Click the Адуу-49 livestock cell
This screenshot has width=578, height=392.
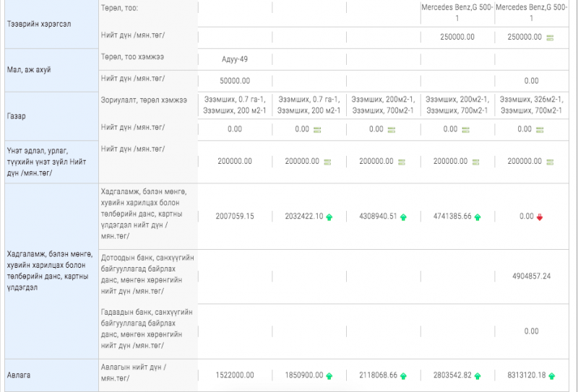click(235, 59)
